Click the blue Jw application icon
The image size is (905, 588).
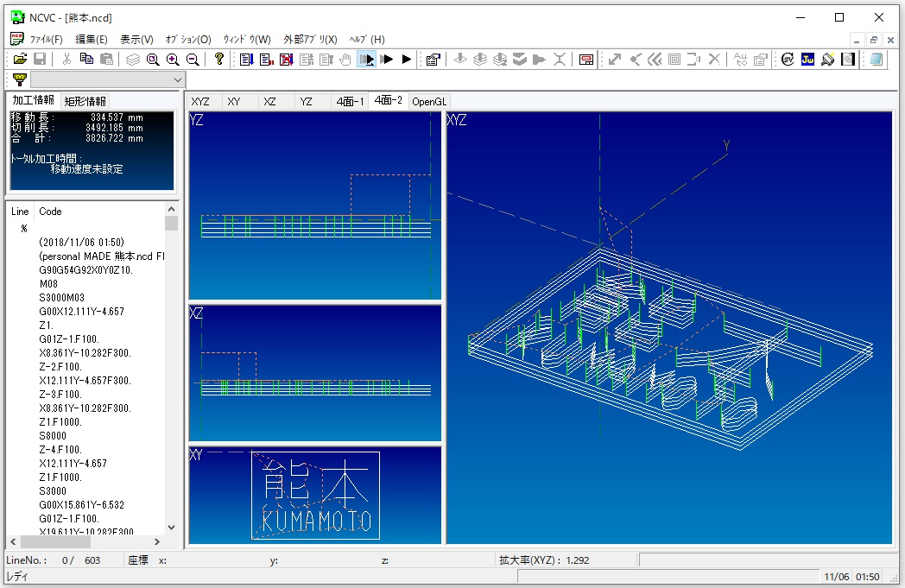[x=807, y=59]
